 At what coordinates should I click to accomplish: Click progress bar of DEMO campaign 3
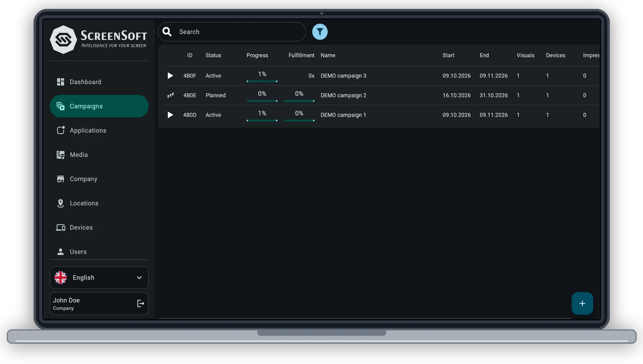tap(262, 81)
